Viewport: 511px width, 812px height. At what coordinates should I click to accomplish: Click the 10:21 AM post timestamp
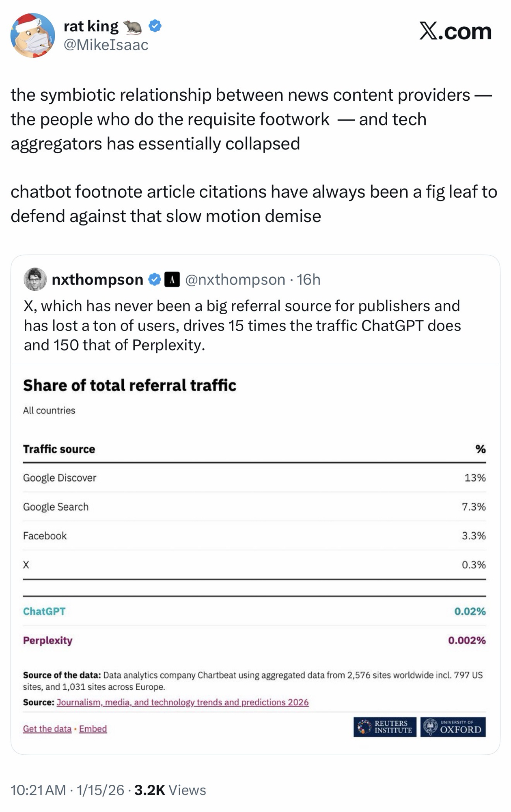click(38, 790)
